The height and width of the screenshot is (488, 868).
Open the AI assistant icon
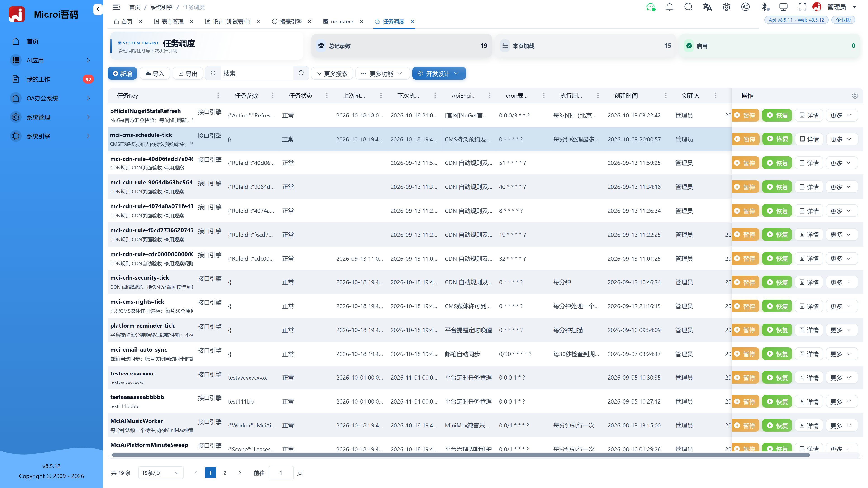click(x=745, y=7)
